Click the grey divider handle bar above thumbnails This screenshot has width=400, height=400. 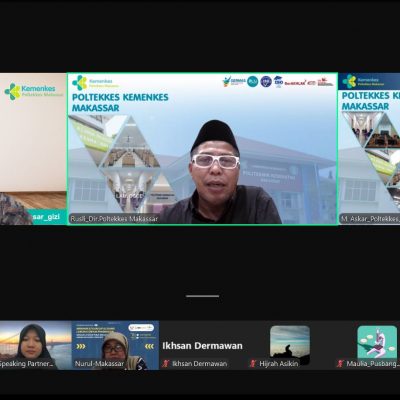(202, 296)
